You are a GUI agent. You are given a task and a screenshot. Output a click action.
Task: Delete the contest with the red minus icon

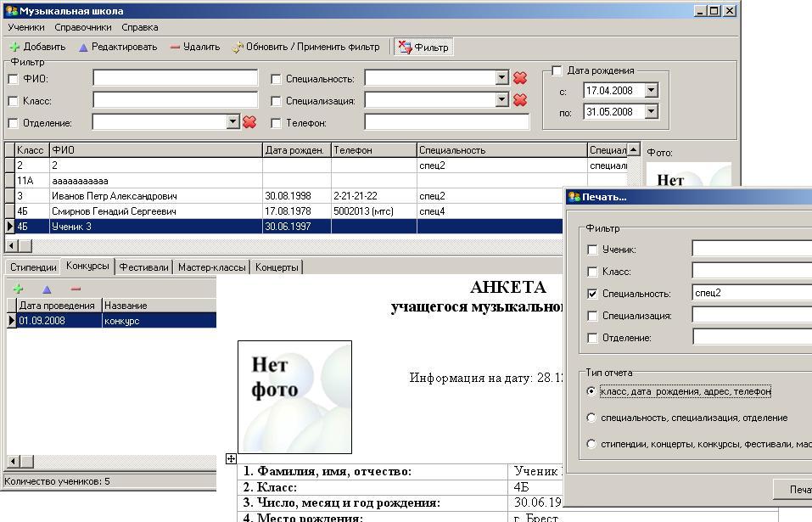click(76, 289)
